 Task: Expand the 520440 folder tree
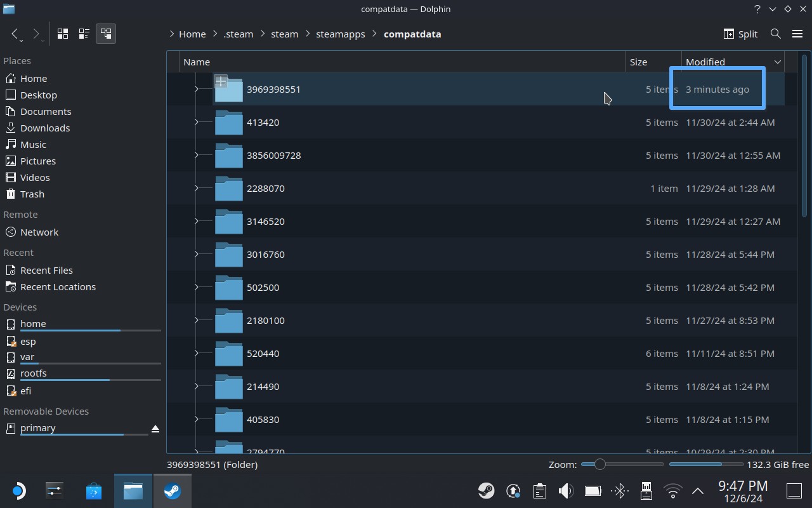click(196, 353)
